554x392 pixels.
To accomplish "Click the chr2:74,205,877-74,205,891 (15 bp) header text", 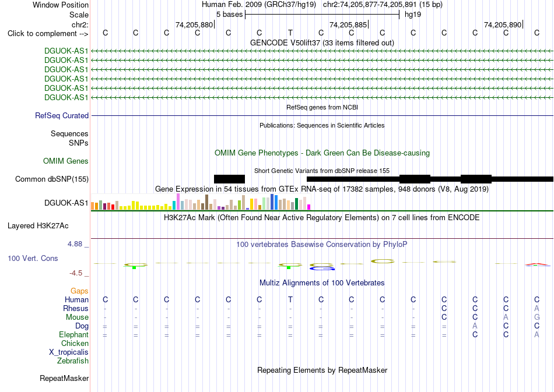I will [383, 5].
